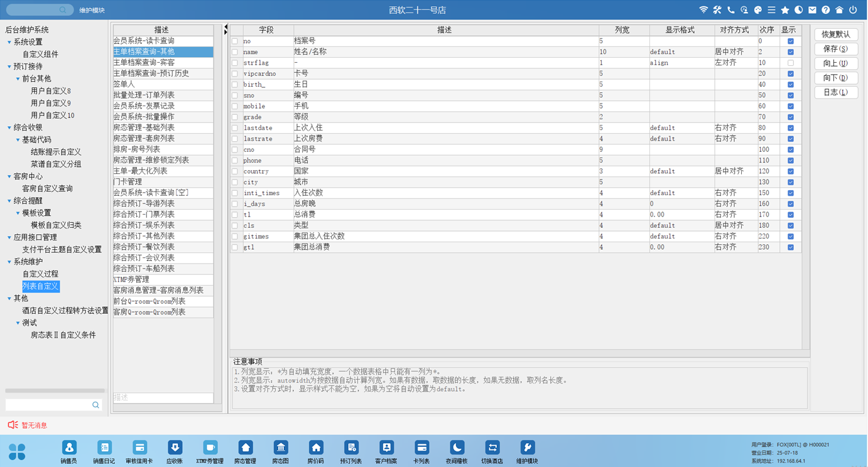Click the star favorites icon in header
Viewport: 868px width, 467px height.
pos(784,10)
